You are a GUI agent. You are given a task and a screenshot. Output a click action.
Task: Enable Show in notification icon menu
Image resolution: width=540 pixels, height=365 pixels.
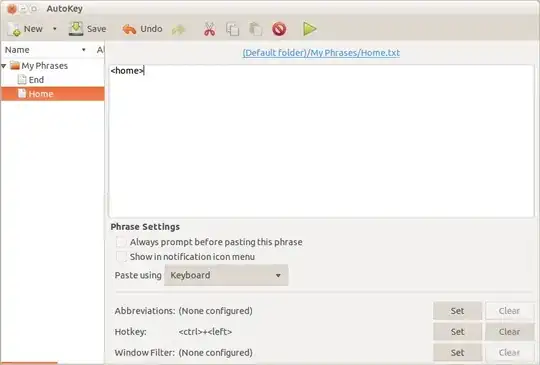pos(121,257)
